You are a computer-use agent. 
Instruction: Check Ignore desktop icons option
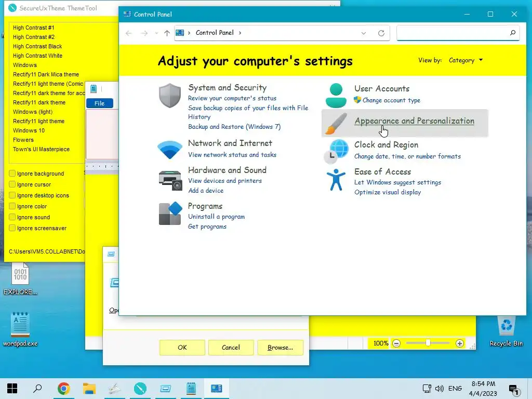(x=12, y=195)
